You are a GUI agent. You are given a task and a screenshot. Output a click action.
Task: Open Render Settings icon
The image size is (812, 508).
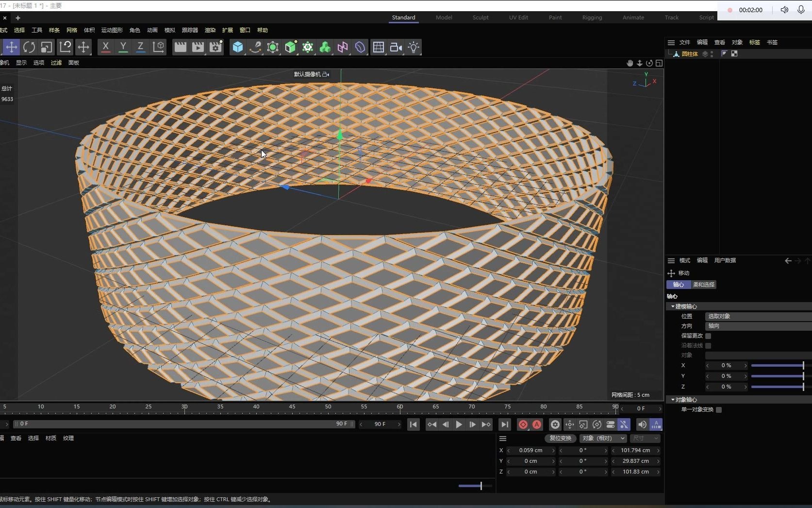(x=215, y=47)
